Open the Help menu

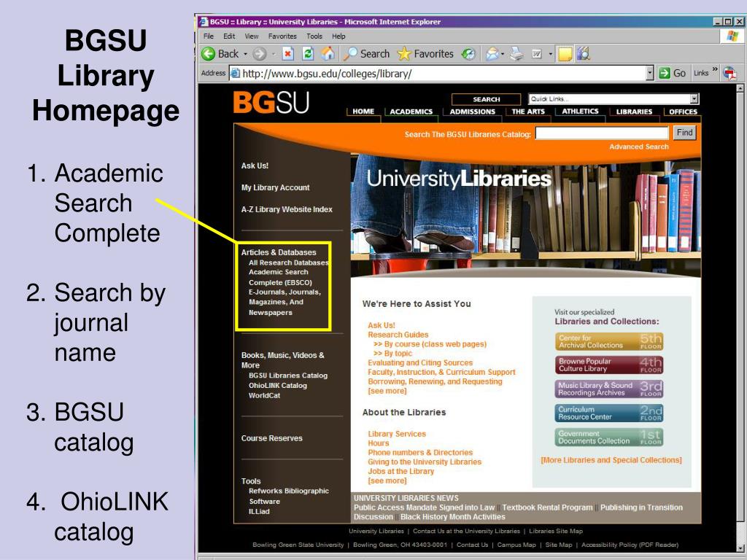click(x=338, y=36)
